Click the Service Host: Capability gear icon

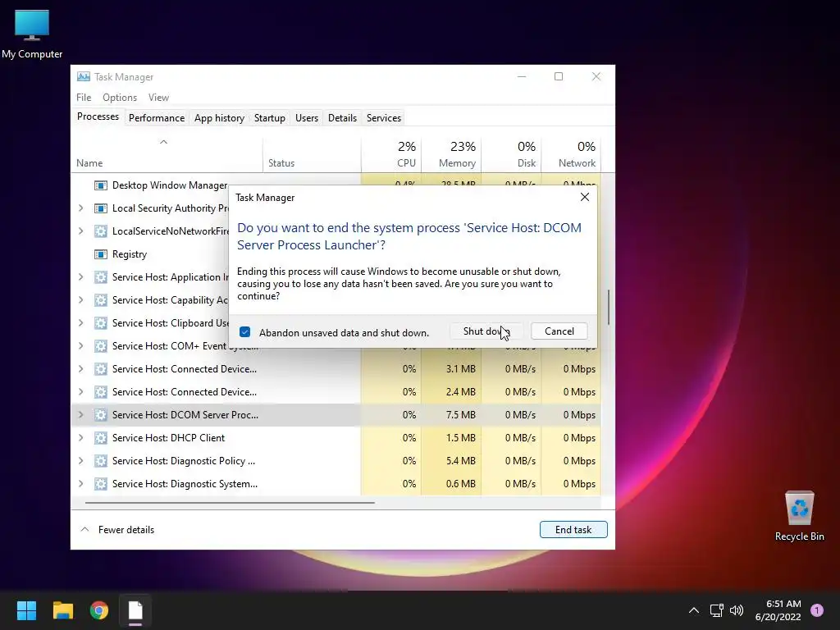pyautogui.click(x=100, y=300)
